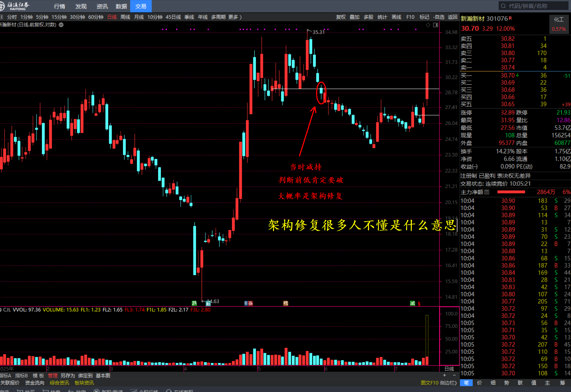Click 另存为 save-as
571x392 pixels.
[68, 376]
